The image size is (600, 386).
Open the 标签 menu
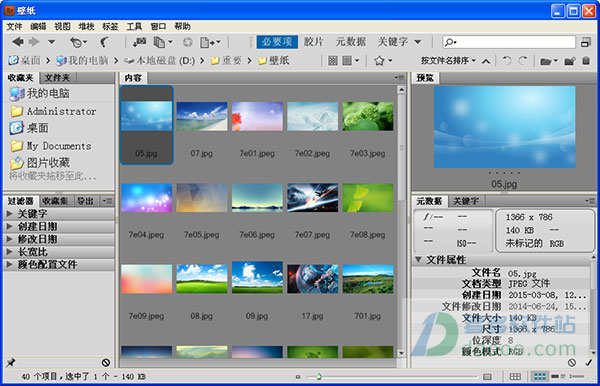point(110,26)
